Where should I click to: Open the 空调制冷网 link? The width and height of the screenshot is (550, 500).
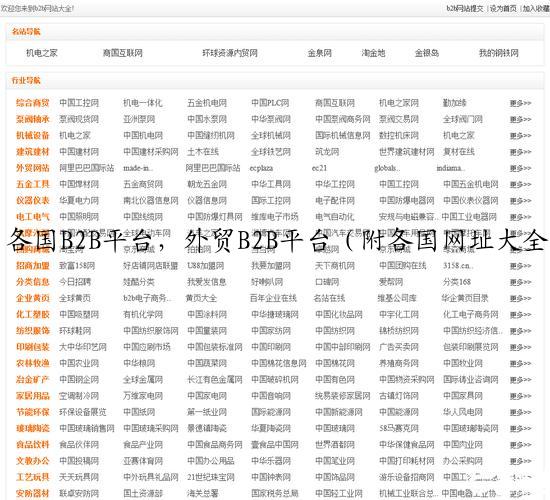tap(79, 396)
